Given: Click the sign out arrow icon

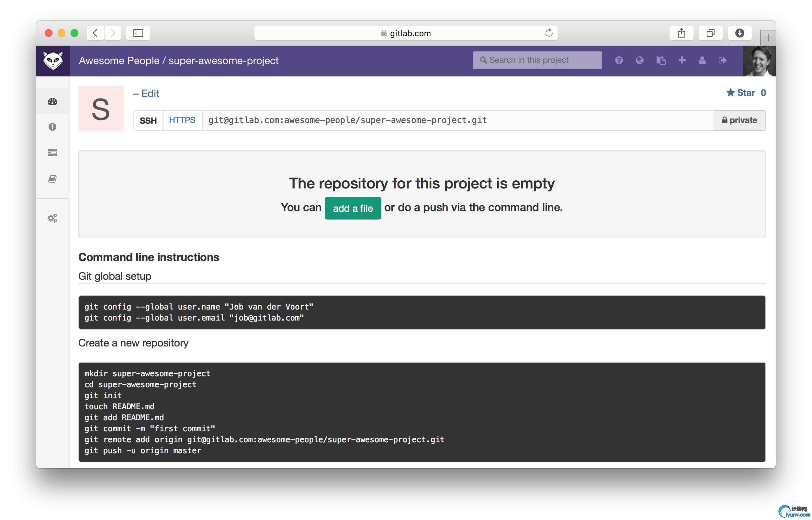Looking at the screenshot, I should (x=723, y=60).
